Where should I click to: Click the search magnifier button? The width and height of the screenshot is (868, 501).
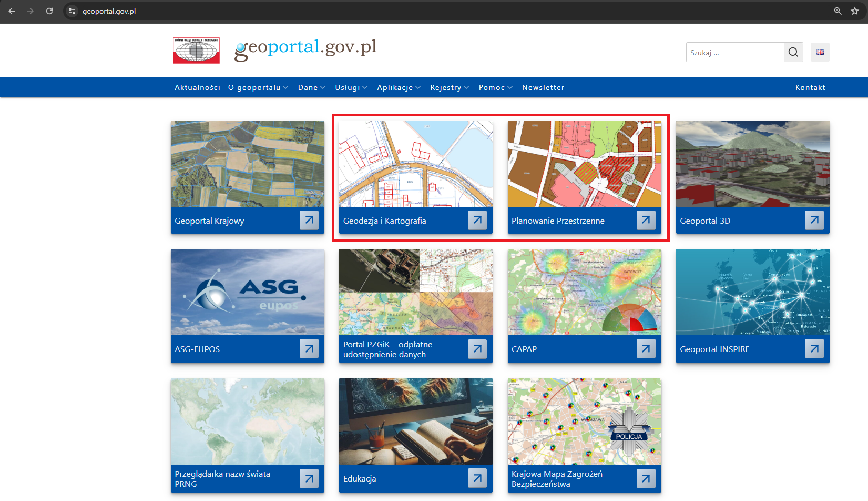click(793, 52)
